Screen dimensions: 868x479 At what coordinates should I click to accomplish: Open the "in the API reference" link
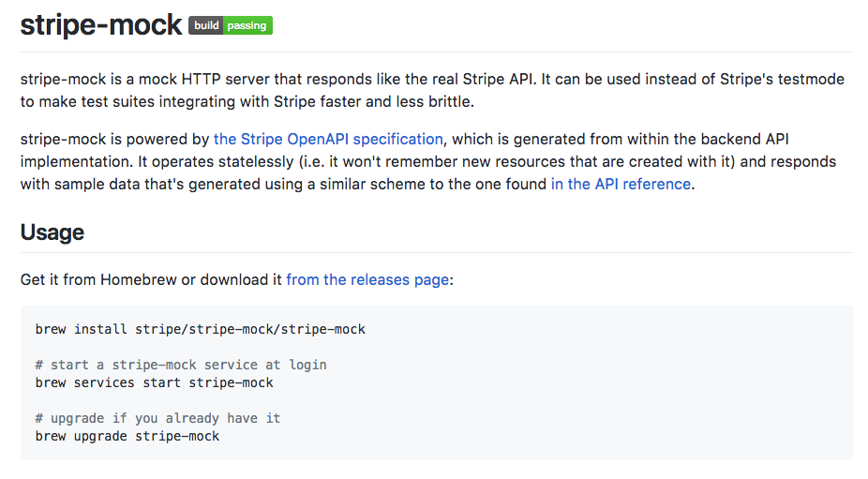621,184
